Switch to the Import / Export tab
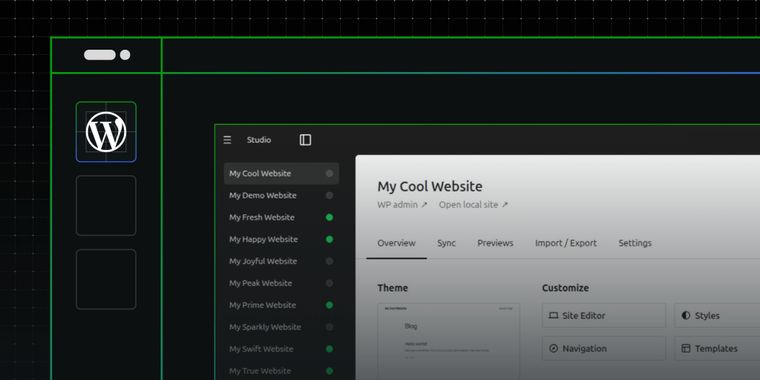The height and width of the screenshot is (380, 760). tap(566, 243)
